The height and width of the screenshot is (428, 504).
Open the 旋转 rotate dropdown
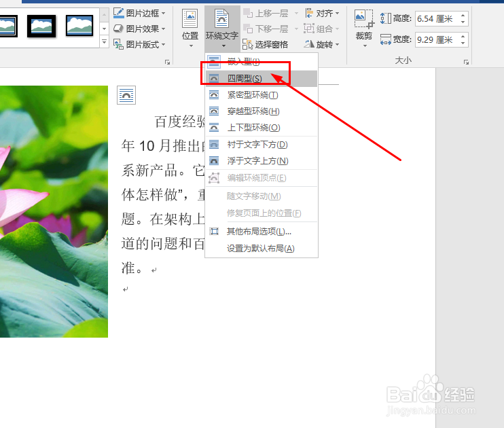click(322, 44)
